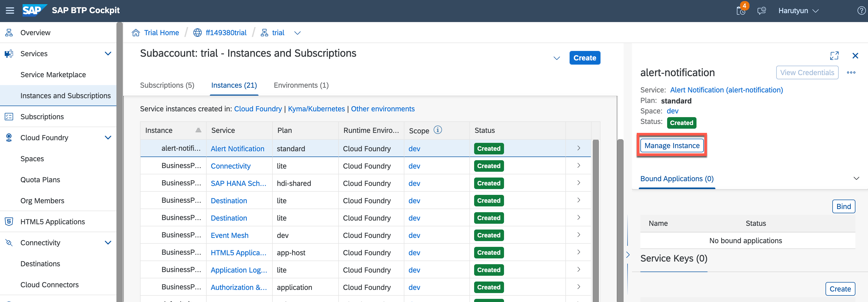The image size is (868, 302).
Task: Select the Bound Applications (0) tab
Action: (677, 179)
